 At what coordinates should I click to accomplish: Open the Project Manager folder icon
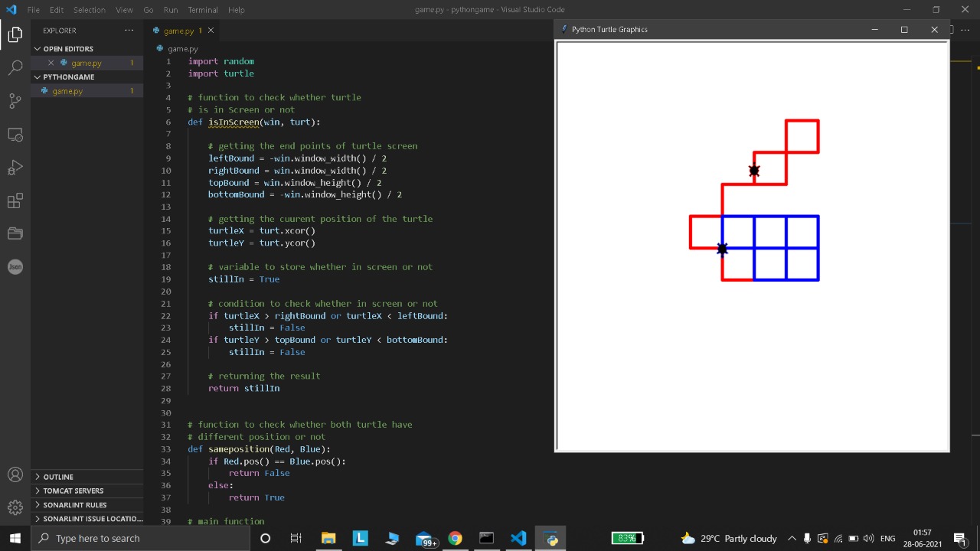pos(15,233)
